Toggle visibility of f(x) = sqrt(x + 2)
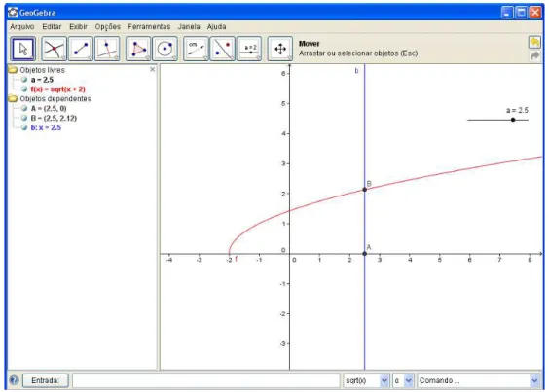This screenshot has height=392, width=549. click(x=24, y=89)
